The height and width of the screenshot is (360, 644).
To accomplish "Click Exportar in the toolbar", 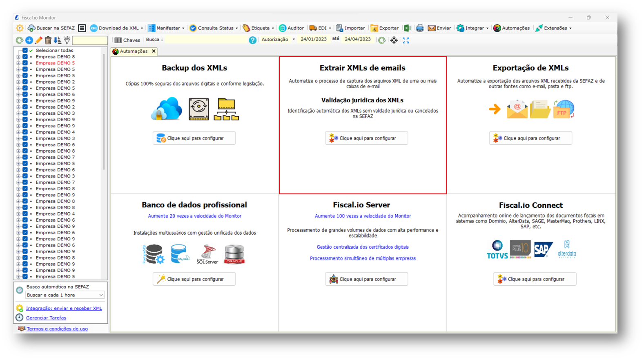I will pyautogui.click(x=384, y=28).
